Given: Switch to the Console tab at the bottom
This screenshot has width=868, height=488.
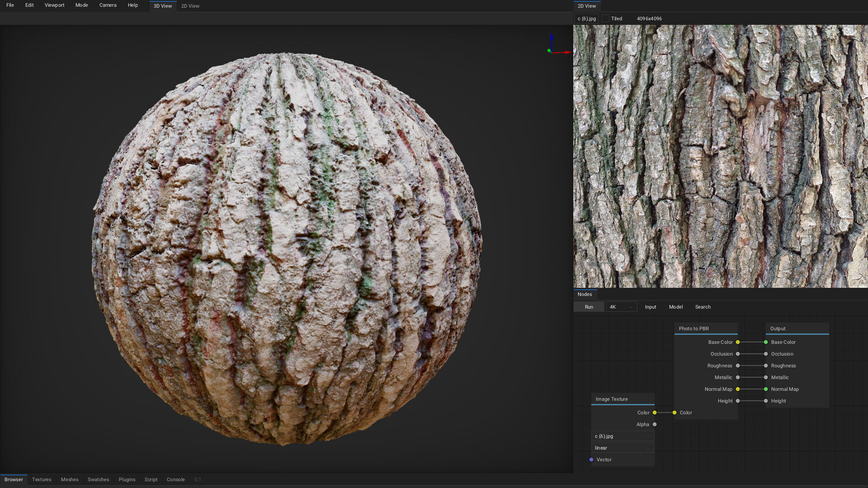Looking at the screenshot, I should 175,479.
